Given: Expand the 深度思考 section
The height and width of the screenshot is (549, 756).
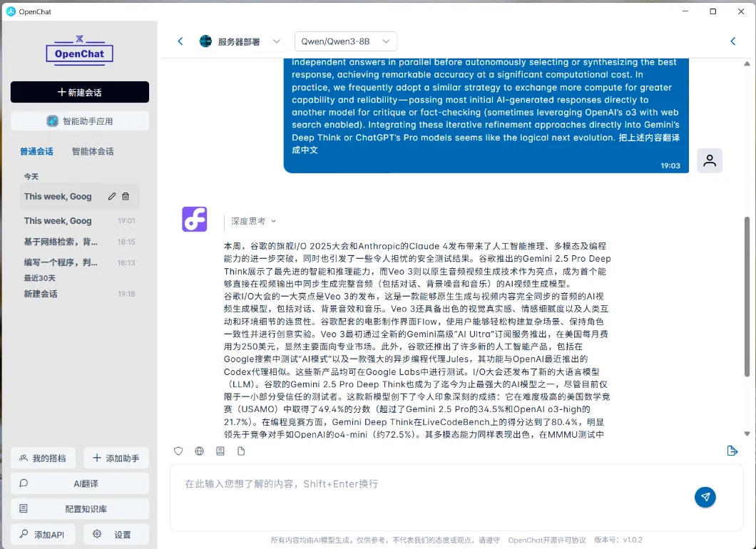Looking at the screenshot, I should 253,221.
